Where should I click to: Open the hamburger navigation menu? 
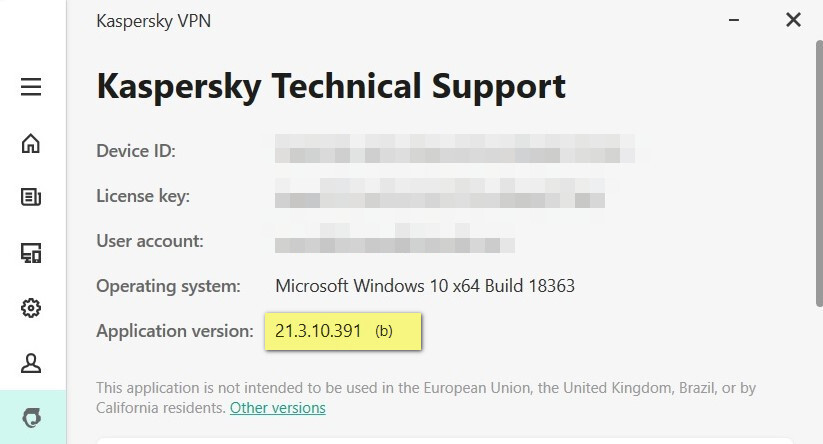click(x=31, y=87)
